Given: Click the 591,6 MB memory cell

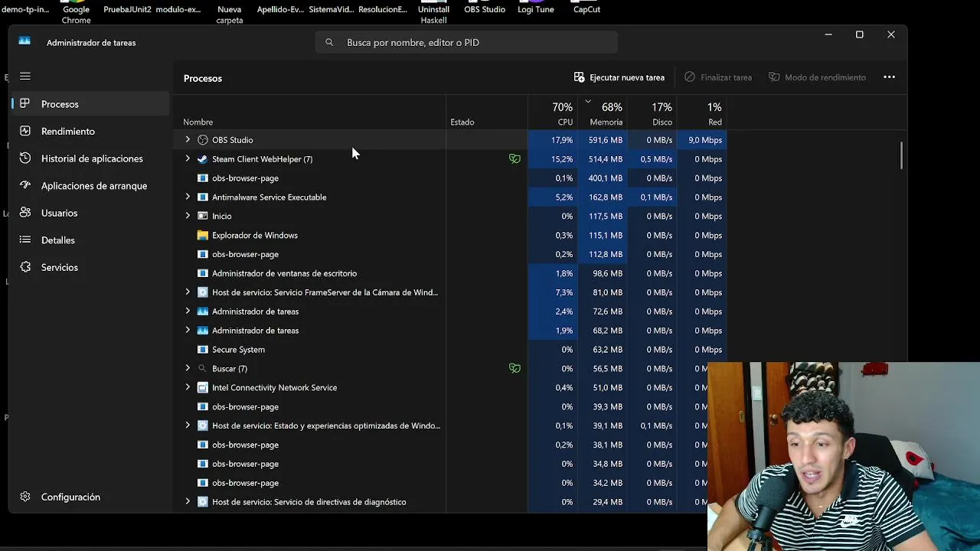Looking at the screenshot, I should 603,140.
